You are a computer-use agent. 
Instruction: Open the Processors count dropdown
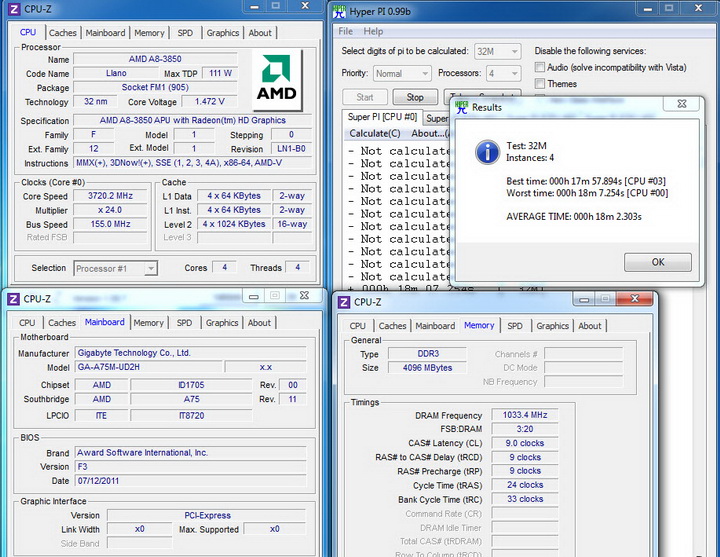pos(504,73)
